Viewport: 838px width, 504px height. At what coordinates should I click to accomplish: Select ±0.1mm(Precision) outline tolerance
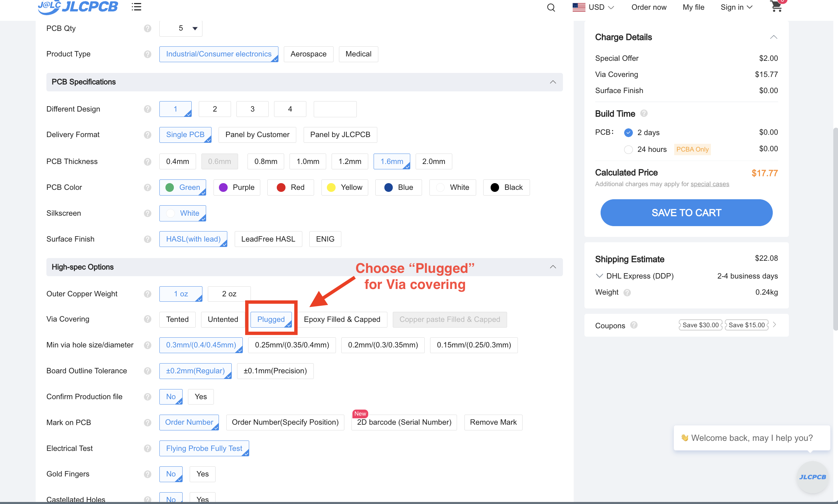(275, 371)
